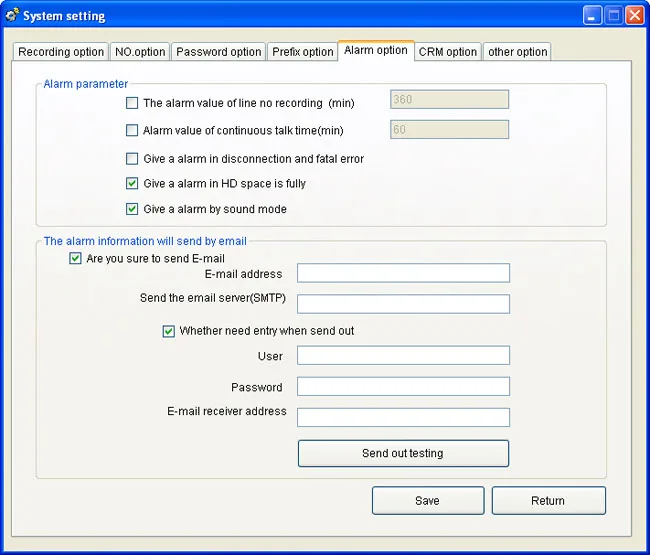Click the System setting gear icon
Image resolution: width=650 pixels, height=555 pixels.
pos(12,15)
